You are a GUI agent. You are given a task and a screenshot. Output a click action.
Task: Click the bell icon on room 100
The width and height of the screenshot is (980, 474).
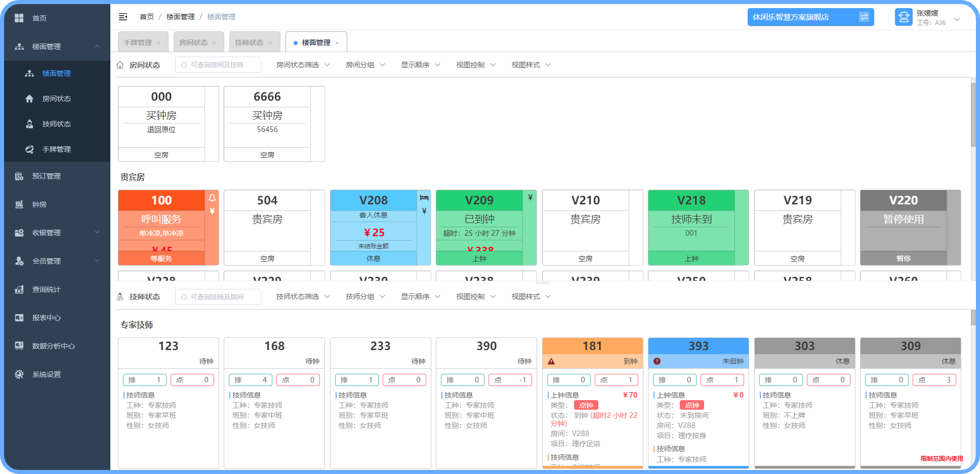[x=212, y=198]
